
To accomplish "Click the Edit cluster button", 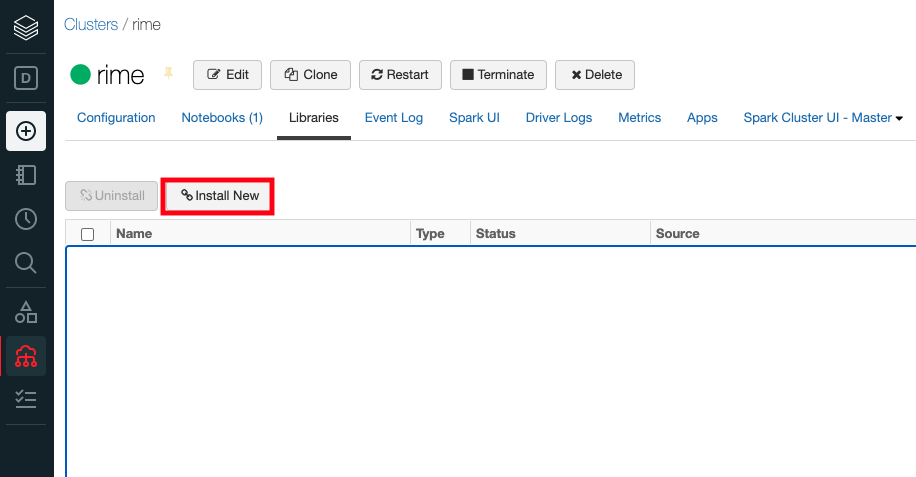I will 227,75.
